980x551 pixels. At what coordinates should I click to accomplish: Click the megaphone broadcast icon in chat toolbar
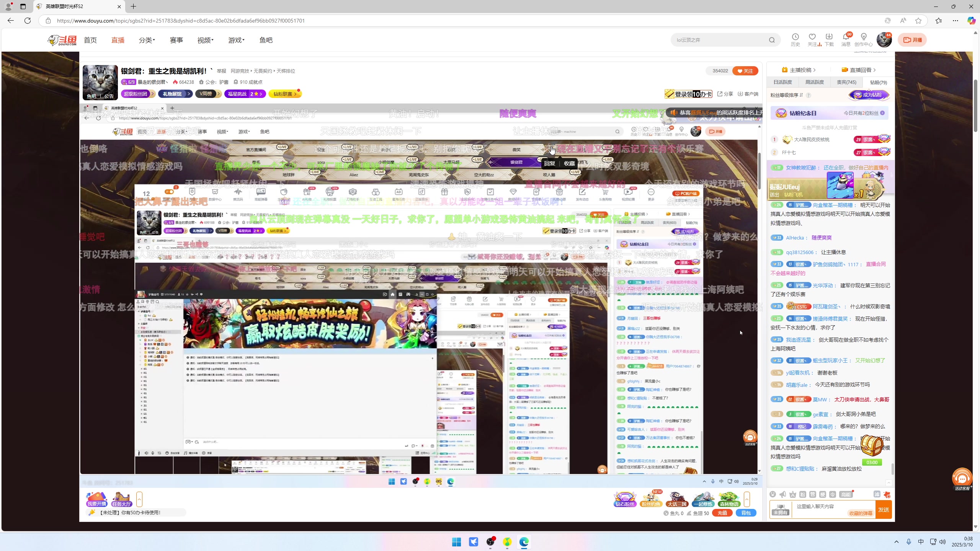(x=782, y=494)
